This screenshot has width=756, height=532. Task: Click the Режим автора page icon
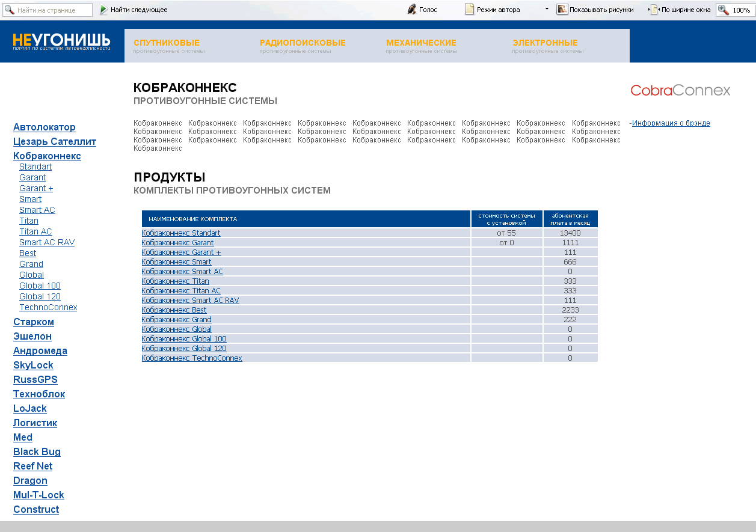click(x=470, y=10)
